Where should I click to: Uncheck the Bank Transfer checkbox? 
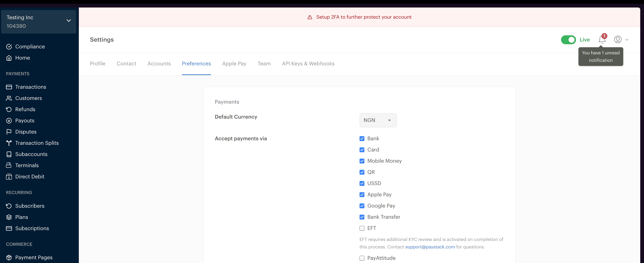pos(362,217)
